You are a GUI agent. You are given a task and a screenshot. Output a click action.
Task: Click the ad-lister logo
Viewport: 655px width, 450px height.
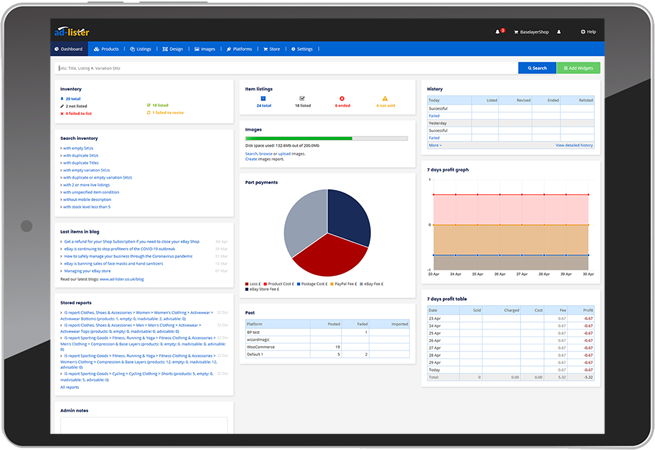(72, 32)
